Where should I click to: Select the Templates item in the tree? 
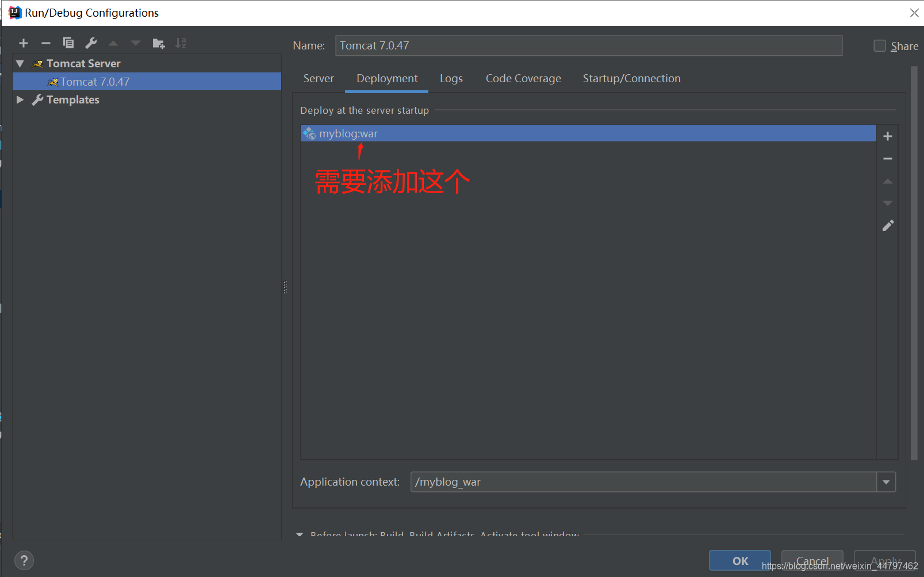click(72, 99)
